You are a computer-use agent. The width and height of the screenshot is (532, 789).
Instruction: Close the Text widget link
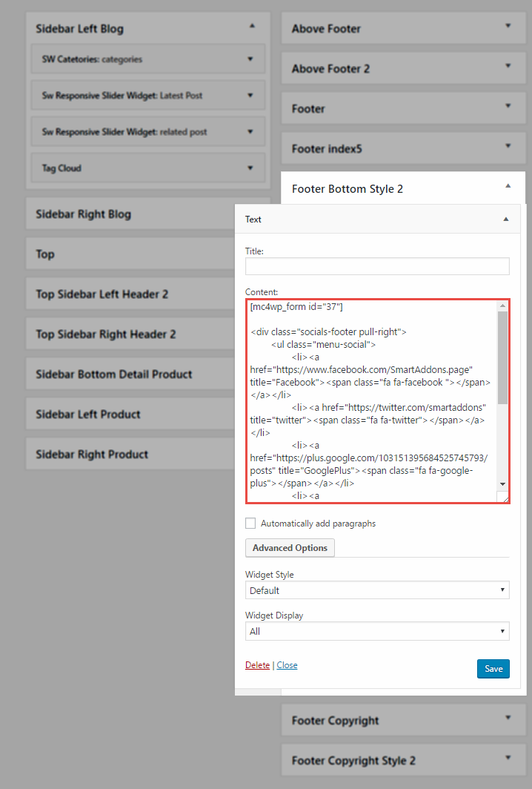point(287,665)
